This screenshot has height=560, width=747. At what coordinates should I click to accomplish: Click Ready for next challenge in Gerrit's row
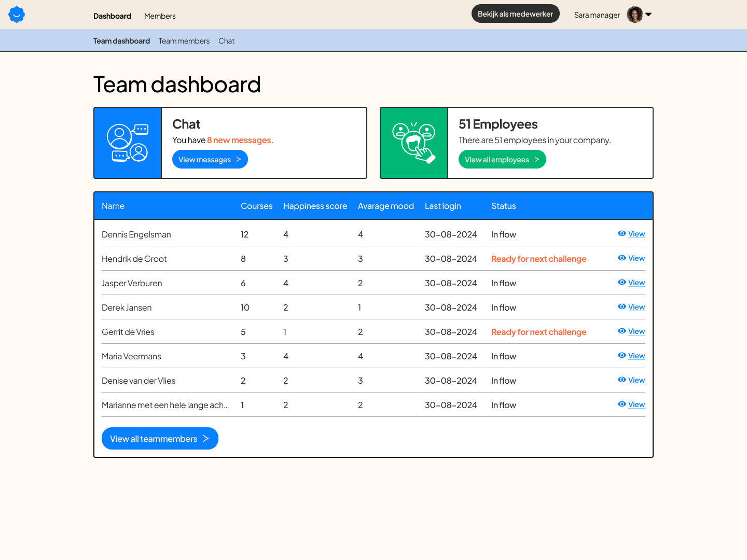click(539, 332)
